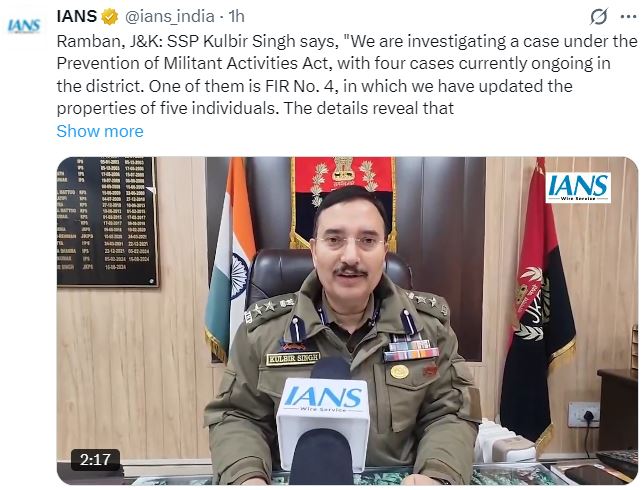Open the @ians_india handle link

[169, 17]
